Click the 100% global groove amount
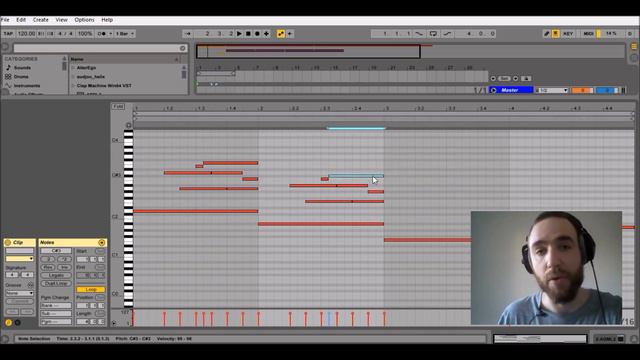Viewport: 640px width, 360px height. pyautogui.click(x=85, y=34)
